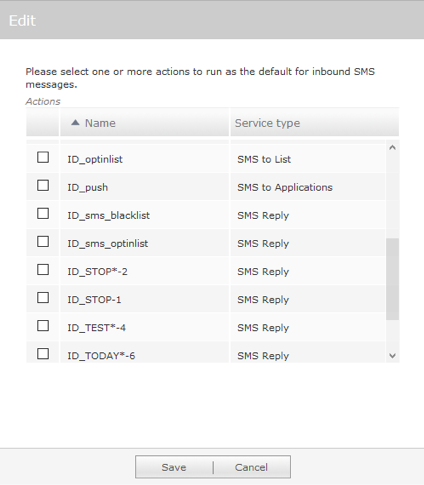This screenshot has height=485, width=424.
Task: Check the ID_optinlist checkbox
Action: (x=43, y=157)
